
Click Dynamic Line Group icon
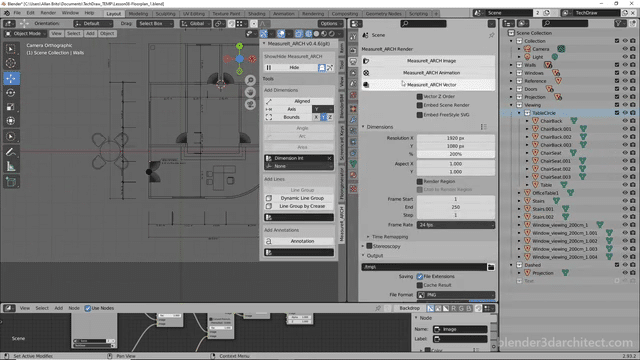(x=269, y=198)
